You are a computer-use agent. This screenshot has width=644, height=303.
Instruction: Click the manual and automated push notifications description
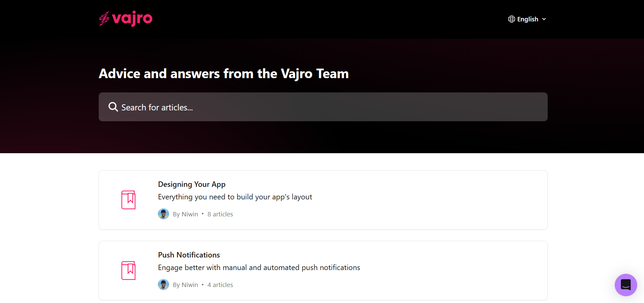(x=259, y=268)
